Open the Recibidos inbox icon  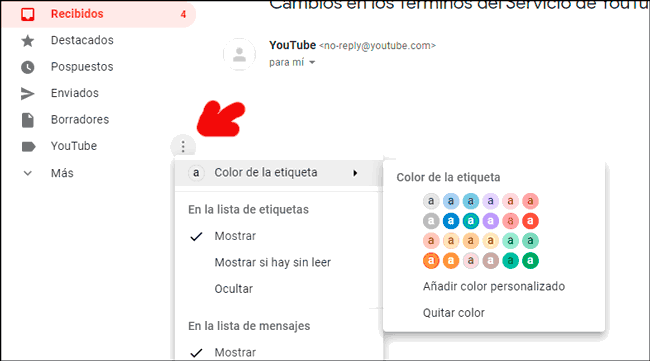(x=28, y=14)
